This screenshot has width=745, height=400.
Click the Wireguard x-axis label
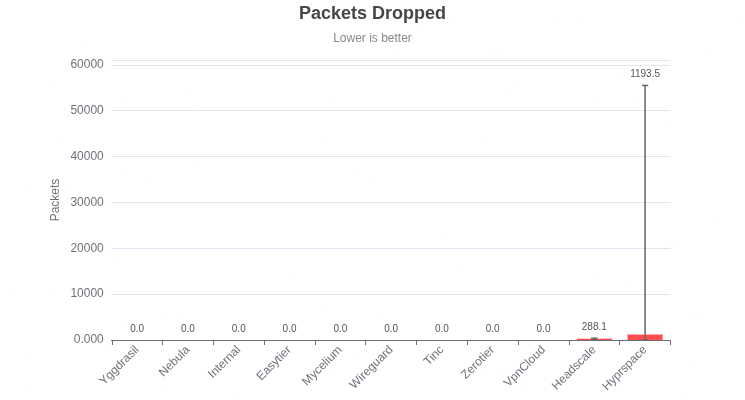tap(371, 366)
